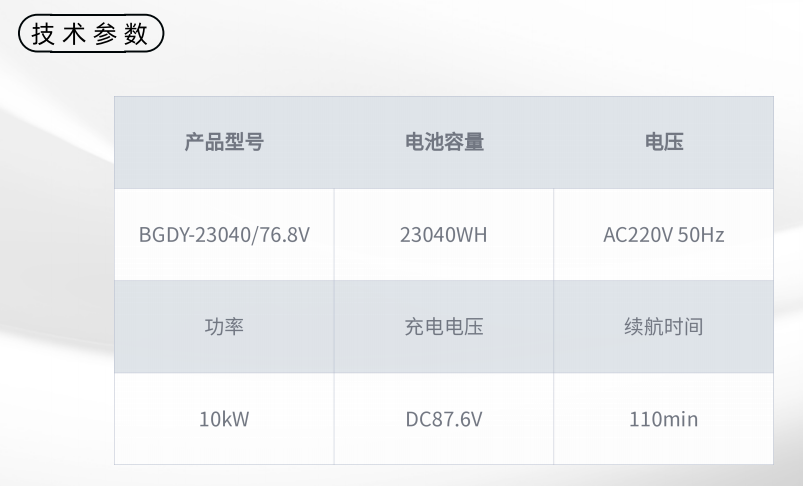Select the 续航时间 label cell
The image size is (803, 486).
pos(664,326)
